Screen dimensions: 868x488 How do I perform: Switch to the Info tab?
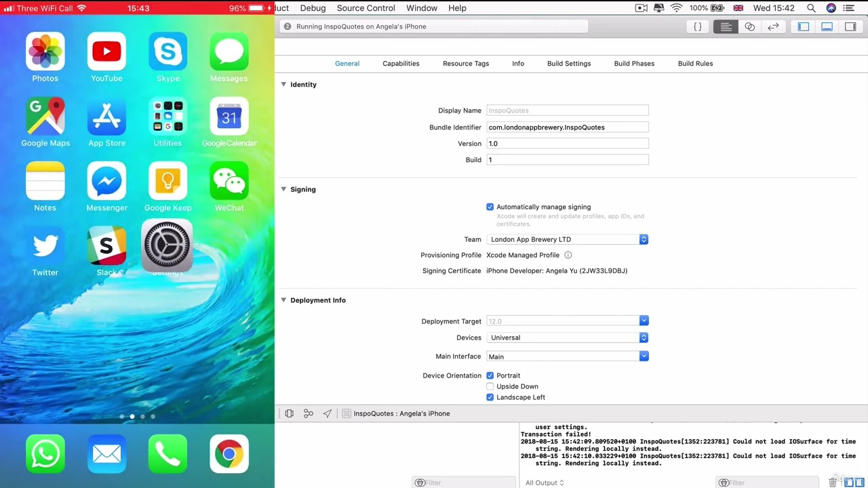(518, 64)
